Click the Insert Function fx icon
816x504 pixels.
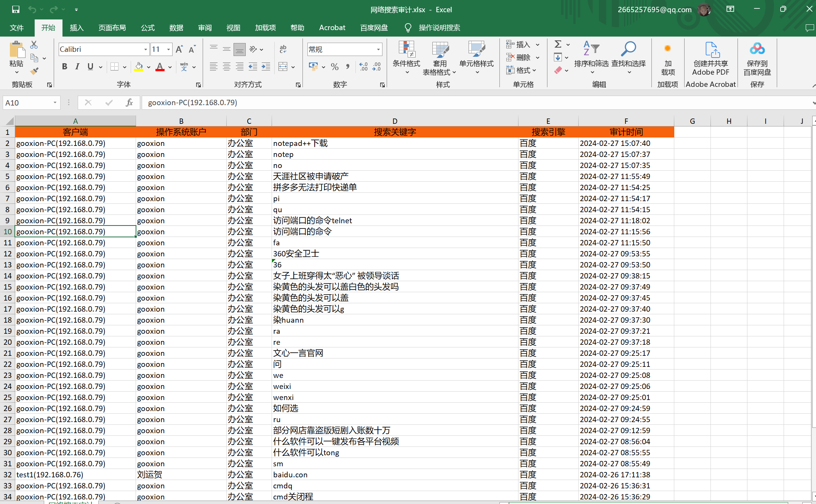tap(130, 102)
